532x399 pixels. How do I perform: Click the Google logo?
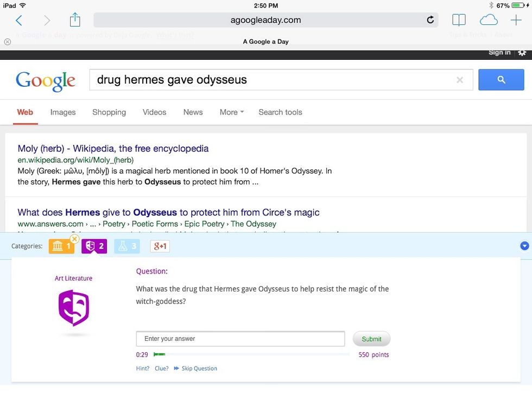46,81
